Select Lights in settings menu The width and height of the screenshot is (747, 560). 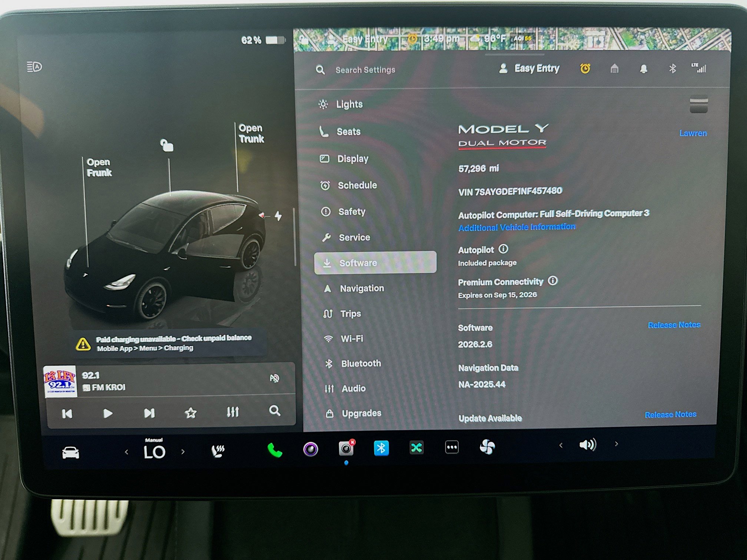pos(341,104)
